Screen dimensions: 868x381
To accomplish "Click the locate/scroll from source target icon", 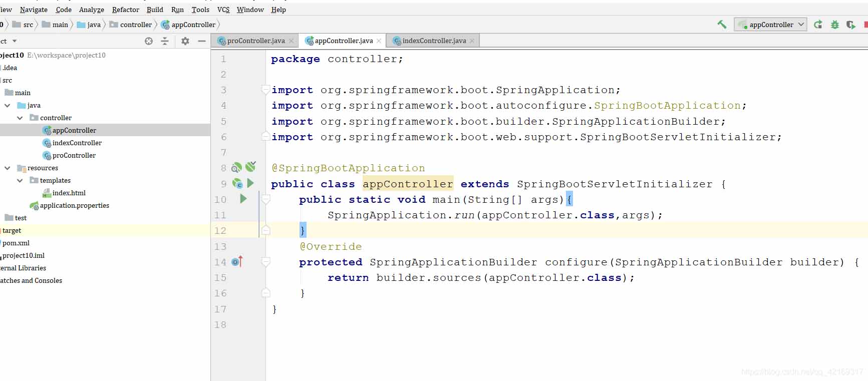I will pos(149,41).
